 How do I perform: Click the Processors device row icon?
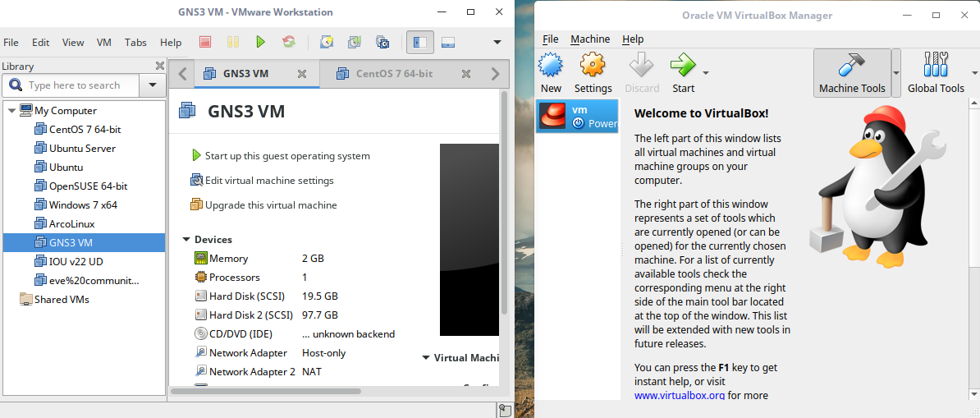[200, 277]
